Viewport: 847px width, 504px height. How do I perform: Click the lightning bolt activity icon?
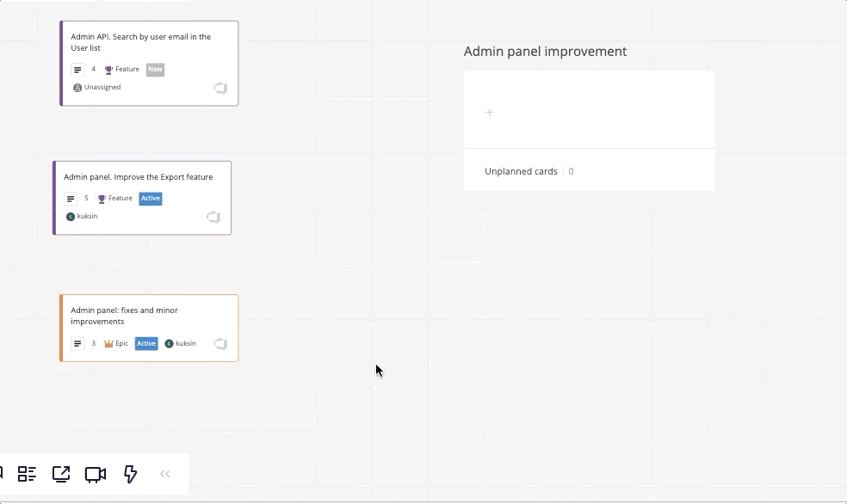point(131,474)
